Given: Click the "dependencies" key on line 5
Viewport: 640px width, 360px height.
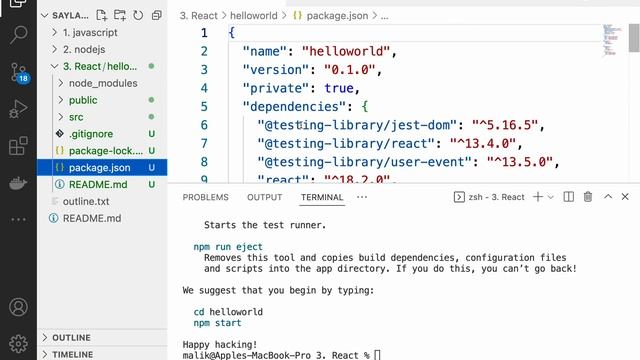Looking at the screenshot, I should coord(294,107).
